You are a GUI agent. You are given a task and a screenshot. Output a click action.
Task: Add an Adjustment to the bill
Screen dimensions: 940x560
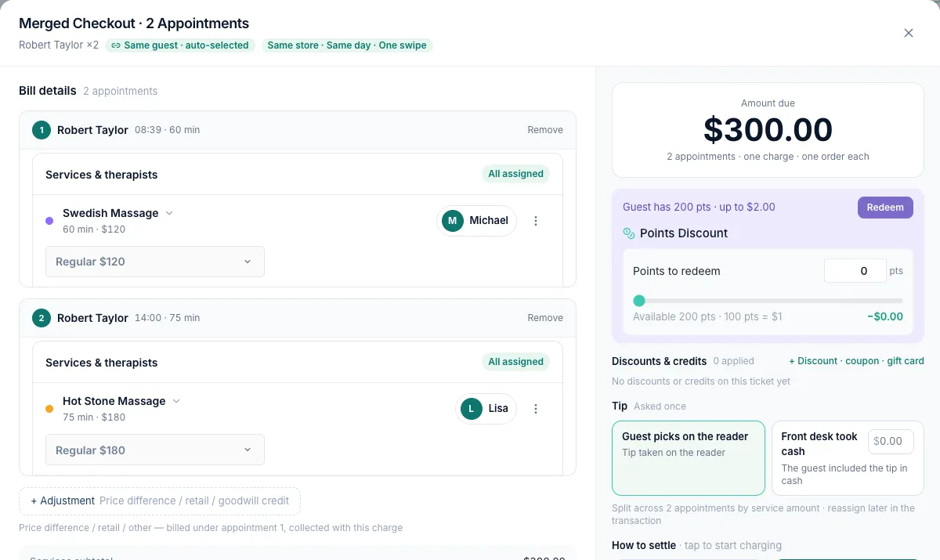pyautogui.click(x=160, y=500)
